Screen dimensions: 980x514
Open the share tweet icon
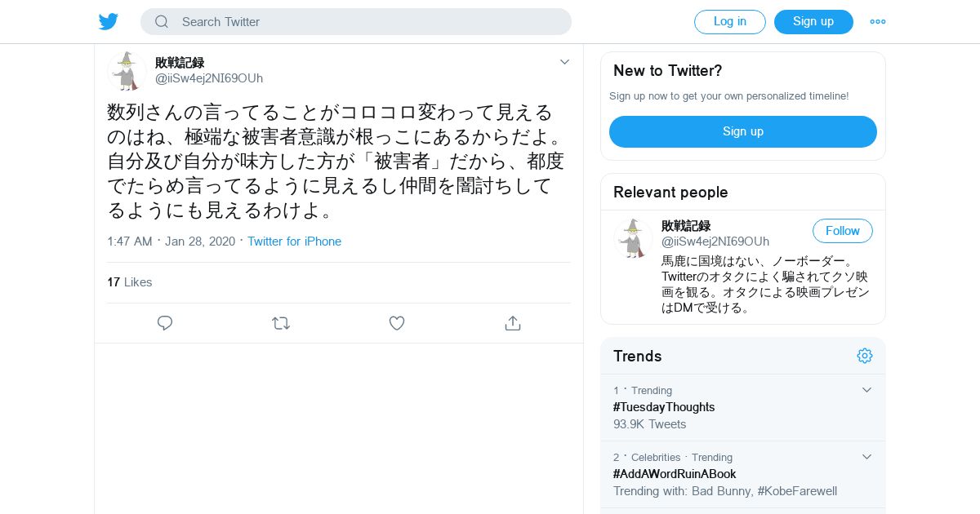pyautogui.click(x=513, y=323)
